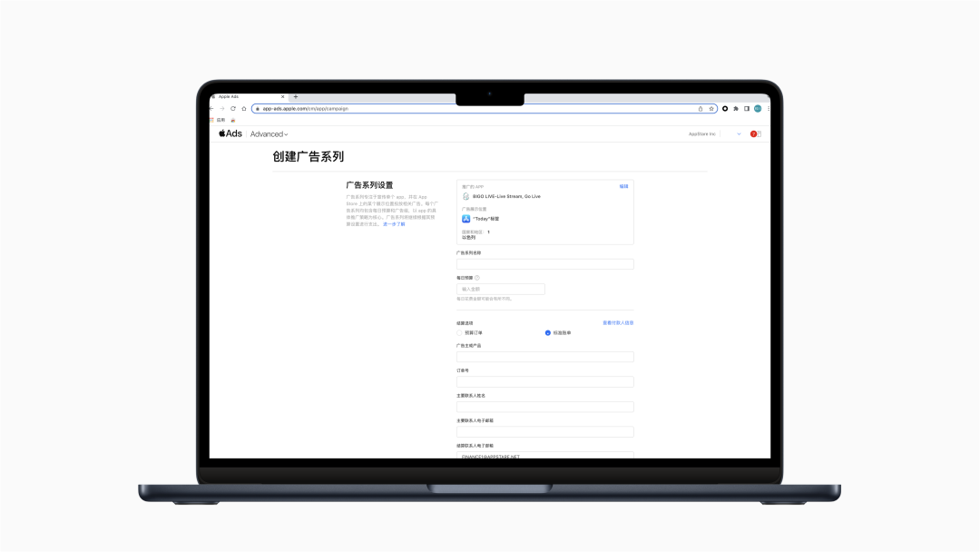Click the 编辑 link in the app card
Image resolution: width=980 pixels, height=552 pixels.
click(623, 186)
